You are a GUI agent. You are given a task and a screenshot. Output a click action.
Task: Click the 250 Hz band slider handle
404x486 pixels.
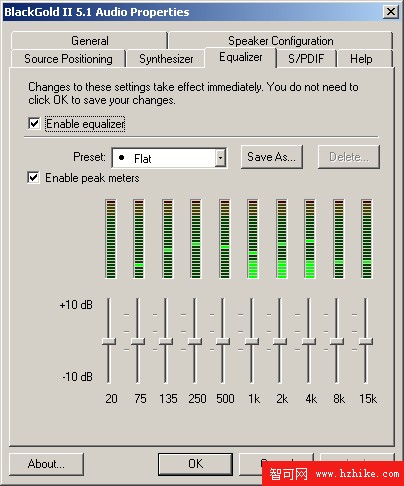tap(194, 341)
